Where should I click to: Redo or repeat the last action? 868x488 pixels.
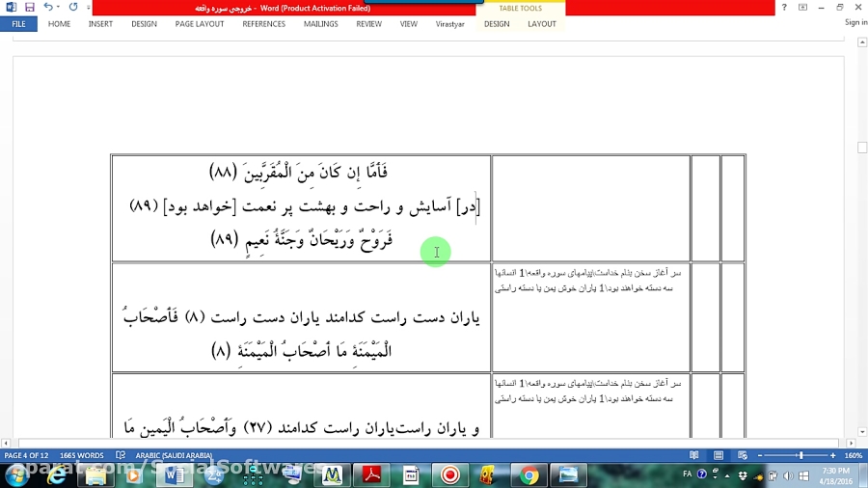[x=73, y=7]
